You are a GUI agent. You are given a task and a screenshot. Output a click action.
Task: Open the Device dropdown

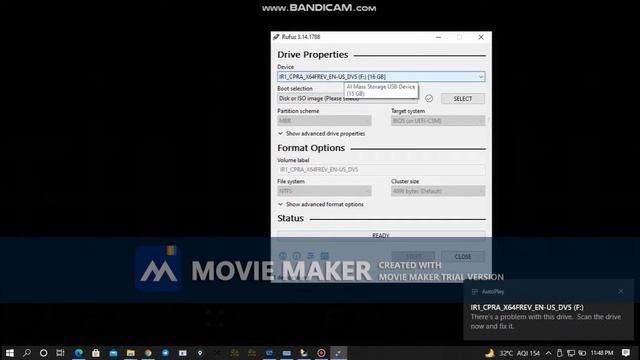(381, 76)
